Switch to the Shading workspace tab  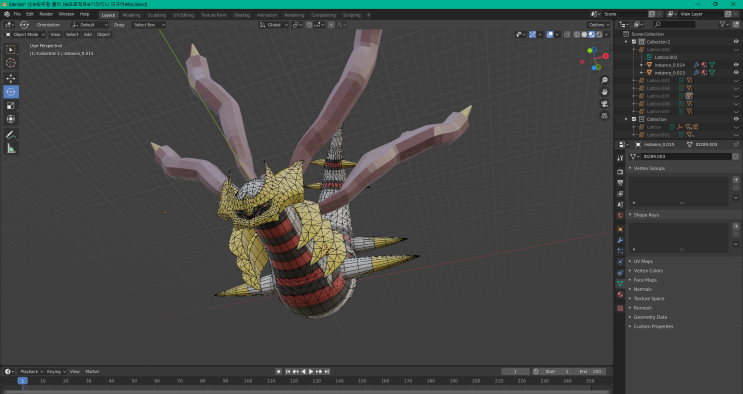[x=241, y=15]
